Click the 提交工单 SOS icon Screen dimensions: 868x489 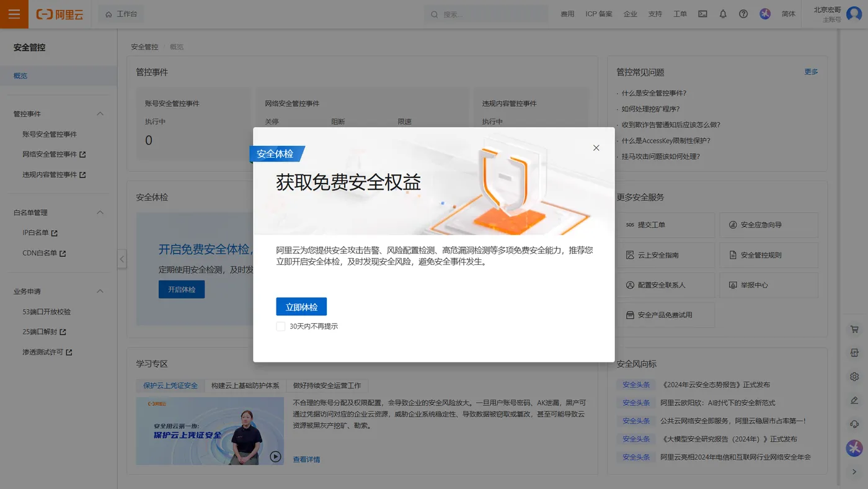(630, 225)
